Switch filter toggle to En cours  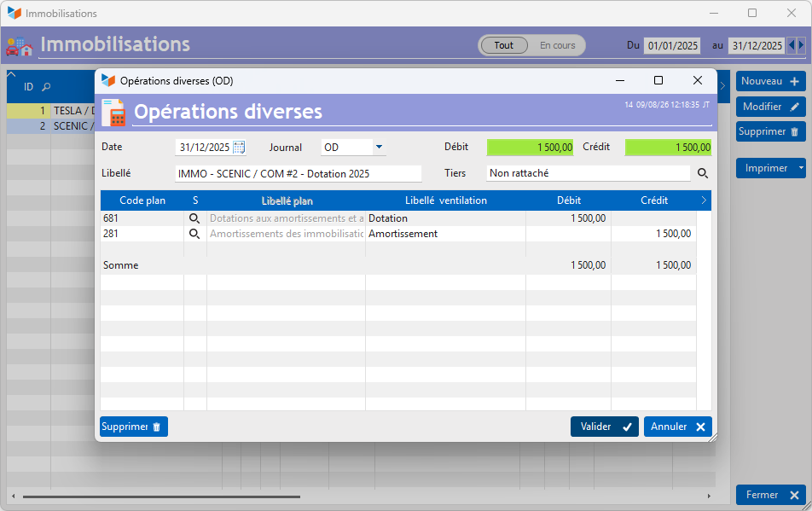click(557, 45)
